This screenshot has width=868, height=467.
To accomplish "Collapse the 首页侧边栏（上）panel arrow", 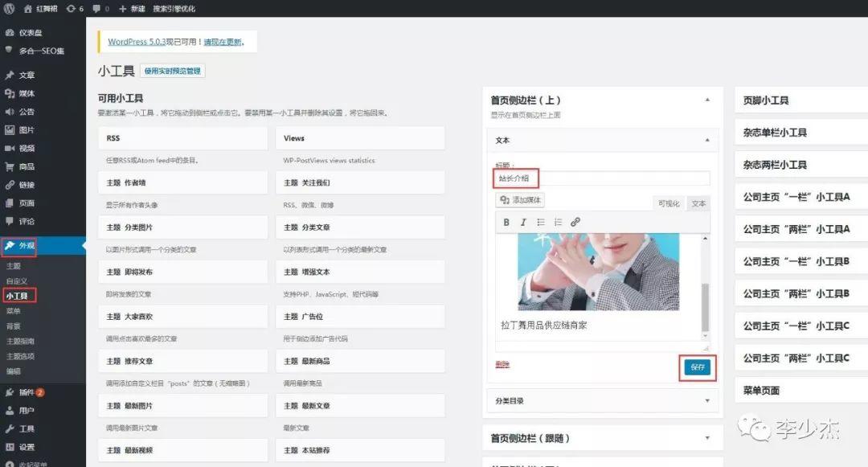I will (x=707, y=100).
